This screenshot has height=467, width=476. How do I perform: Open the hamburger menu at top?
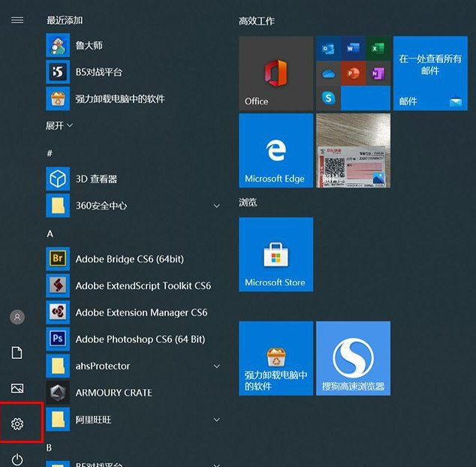[17, 20]
